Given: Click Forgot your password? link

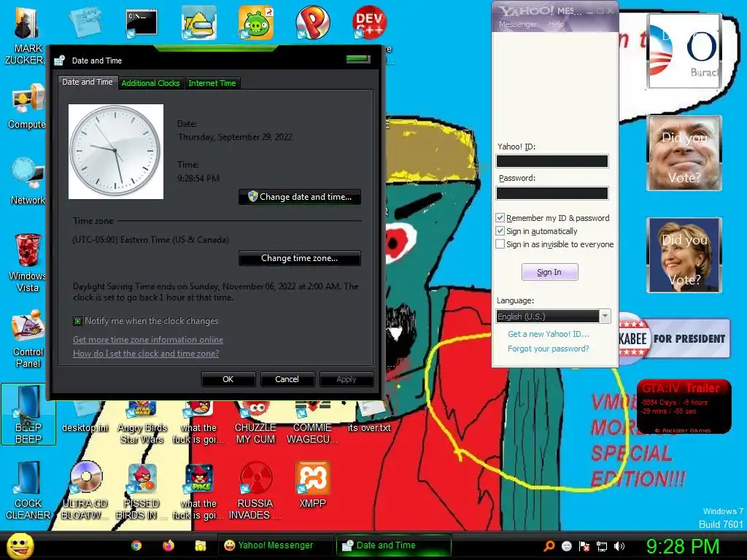Looking at the screenshot, I should [x=549, y=349].
